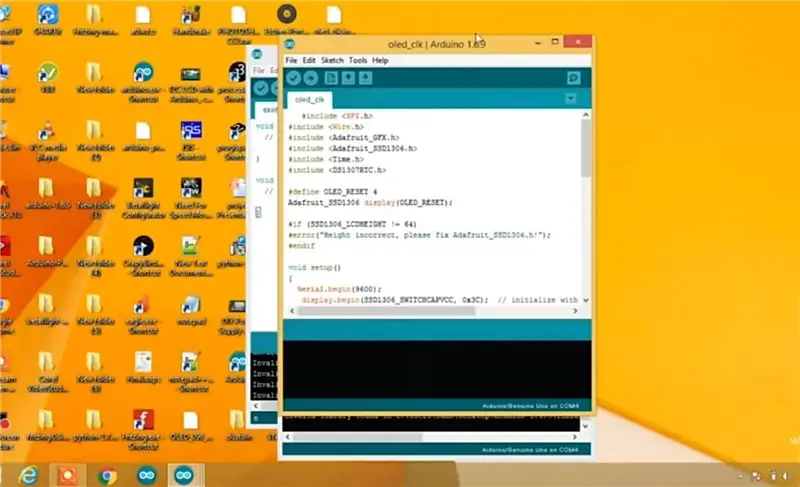The width and height of the screenshot is (800, 487).
Task: Click the black console area of oled_clk window
Action: point(437,370)
